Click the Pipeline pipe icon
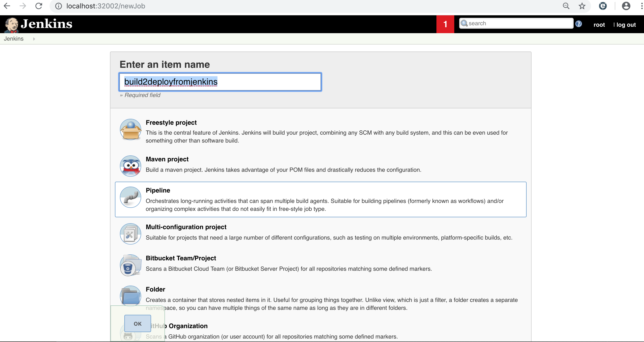The image size is (644, 342). pyautogui.click(x=130, y=197)
